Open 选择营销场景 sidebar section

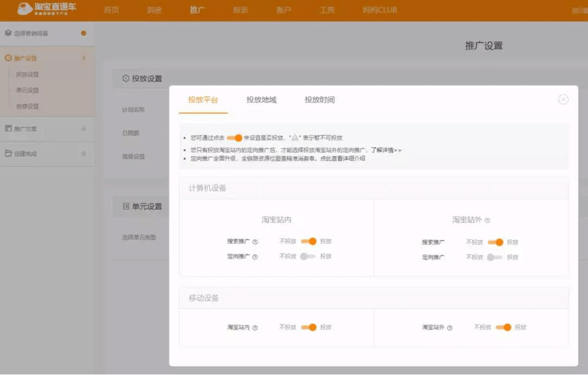31,33
